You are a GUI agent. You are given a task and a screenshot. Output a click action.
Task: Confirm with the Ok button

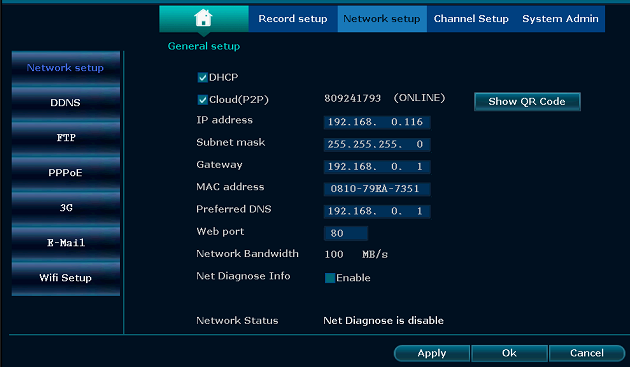[x=509, y=353]
